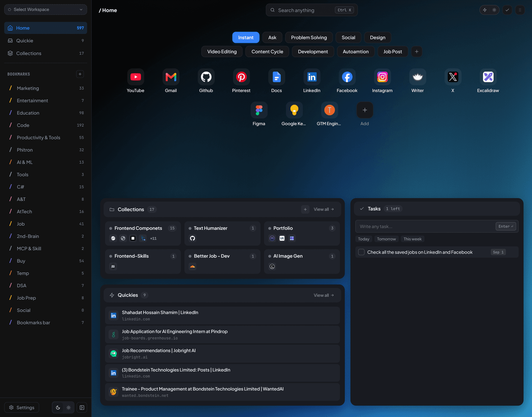Open the Pinterest shortcut icon

coord(241,77)
